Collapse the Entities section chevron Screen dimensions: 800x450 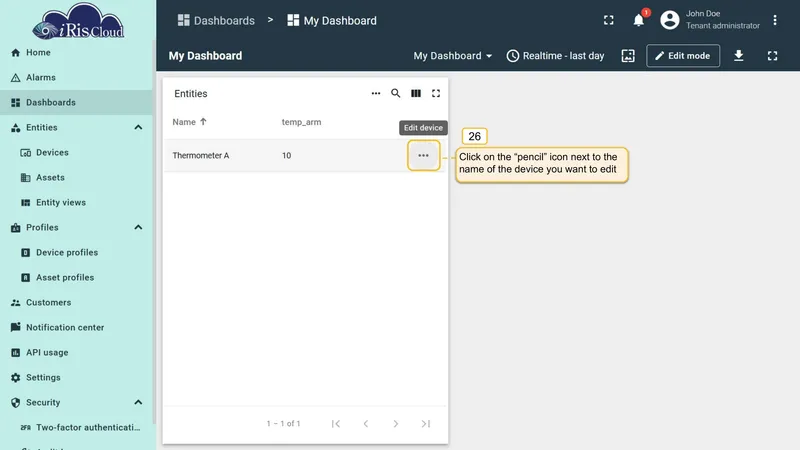(x=138, y=128)
